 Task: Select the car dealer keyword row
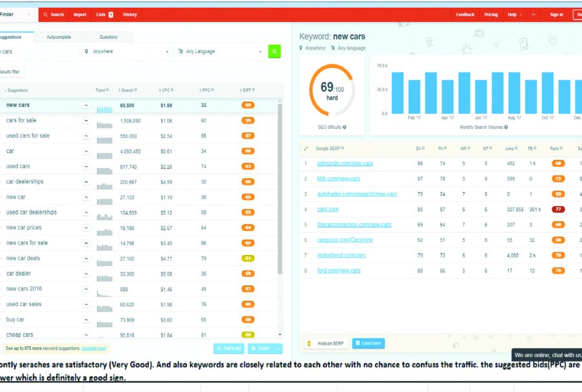click(x=139, y=274)
